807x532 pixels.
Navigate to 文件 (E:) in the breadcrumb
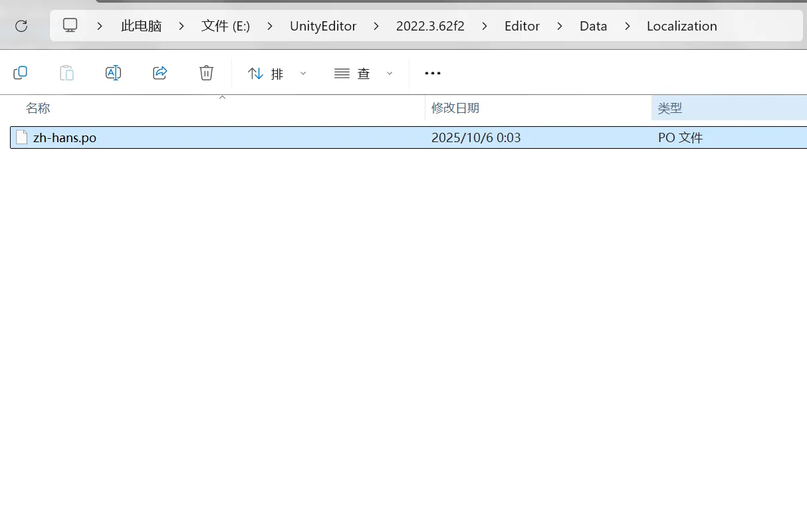pos(225,27)
